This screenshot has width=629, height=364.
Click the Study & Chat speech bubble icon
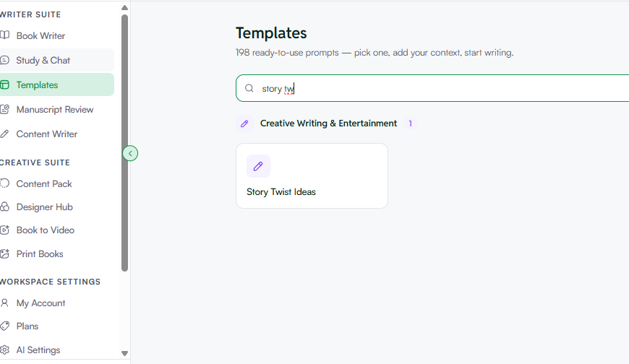(x=4, y=60)
